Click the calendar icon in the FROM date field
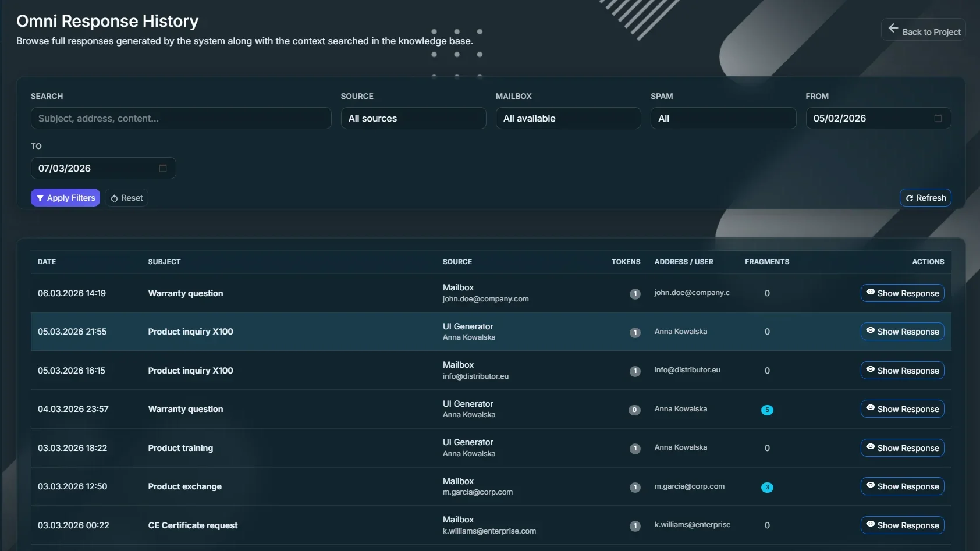The height and width of the screenshot is (551, 980). 938,118
